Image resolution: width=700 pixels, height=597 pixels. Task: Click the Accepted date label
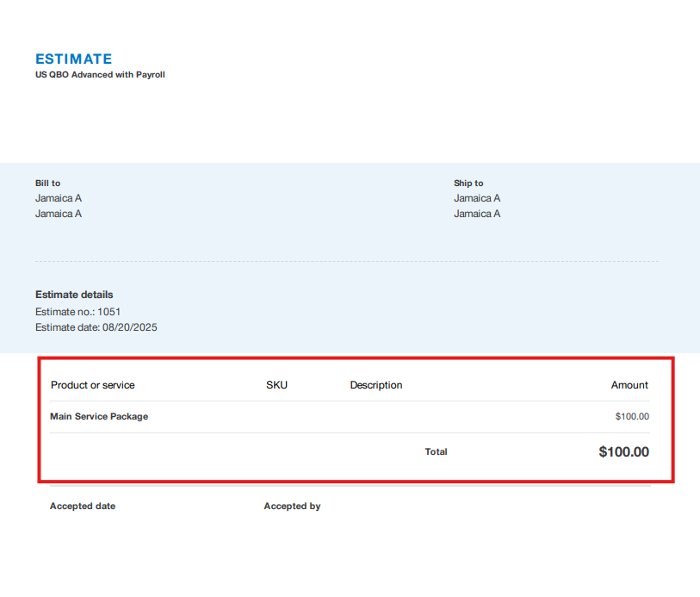83,507
